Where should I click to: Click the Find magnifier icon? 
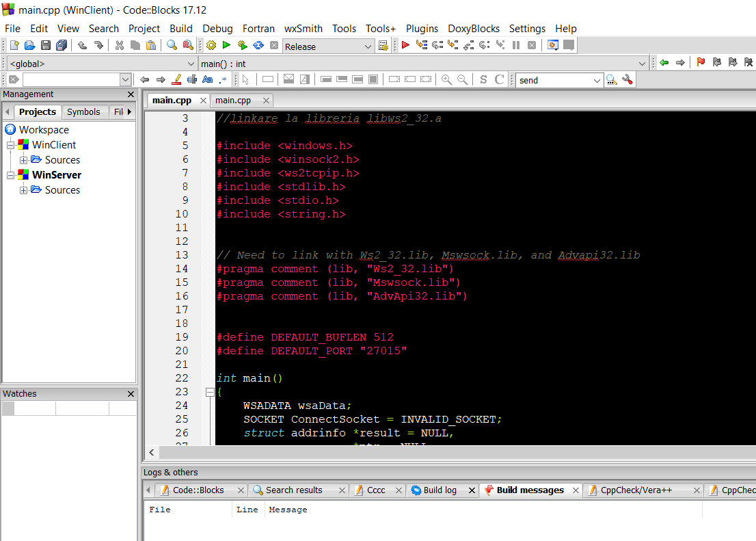[172, 45]
